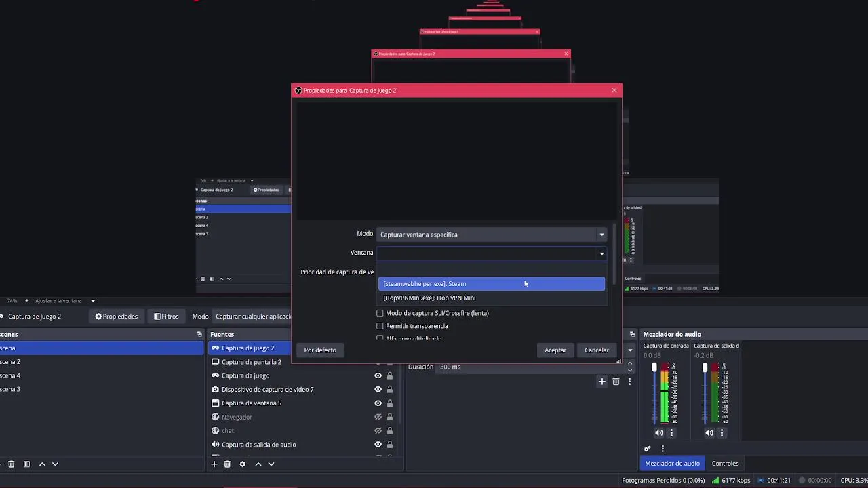Mute Captura de salida audio channel
868x488 pixels.
pos(709,432)
